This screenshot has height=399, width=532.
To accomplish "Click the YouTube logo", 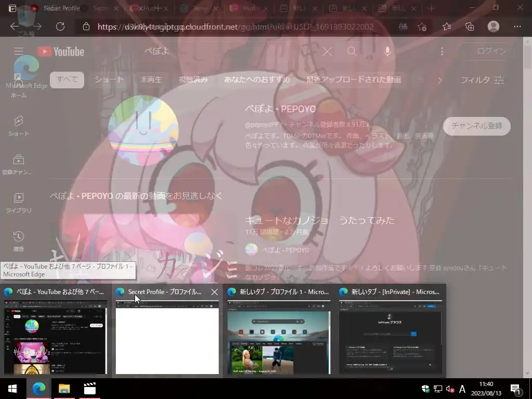I will [x=60, y=51].
